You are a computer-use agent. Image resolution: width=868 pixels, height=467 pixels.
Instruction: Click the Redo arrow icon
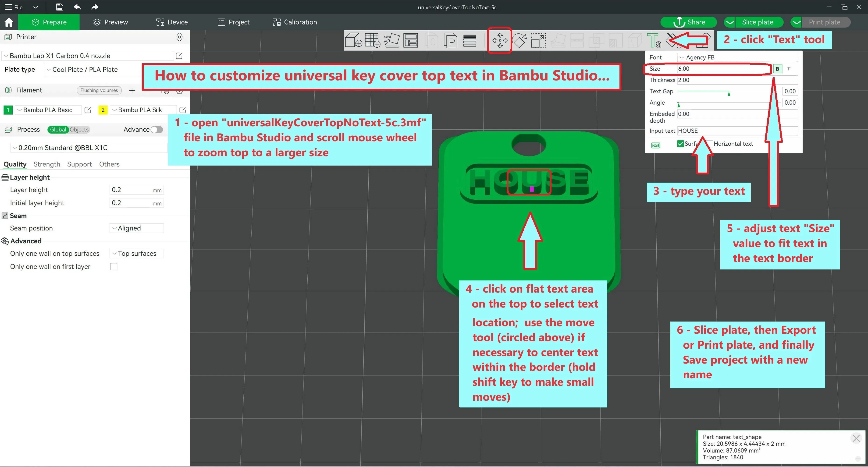[x=95, y=7]
